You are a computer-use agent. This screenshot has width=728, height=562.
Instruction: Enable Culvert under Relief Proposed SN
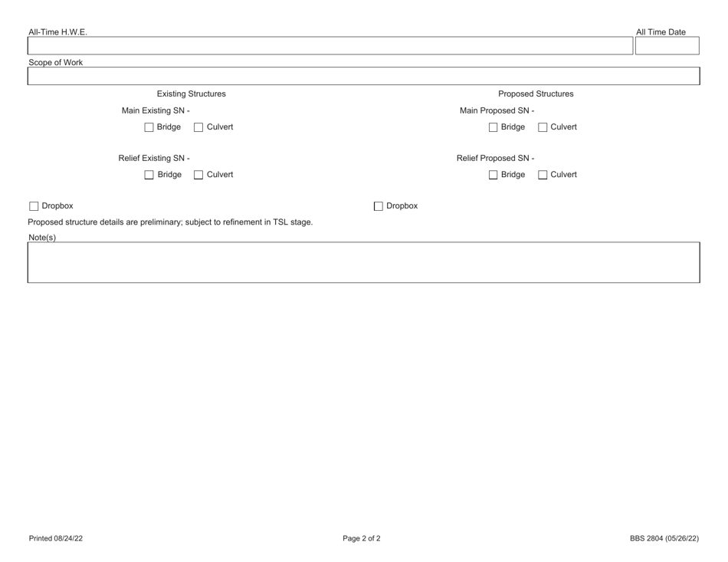pos(543,175)
